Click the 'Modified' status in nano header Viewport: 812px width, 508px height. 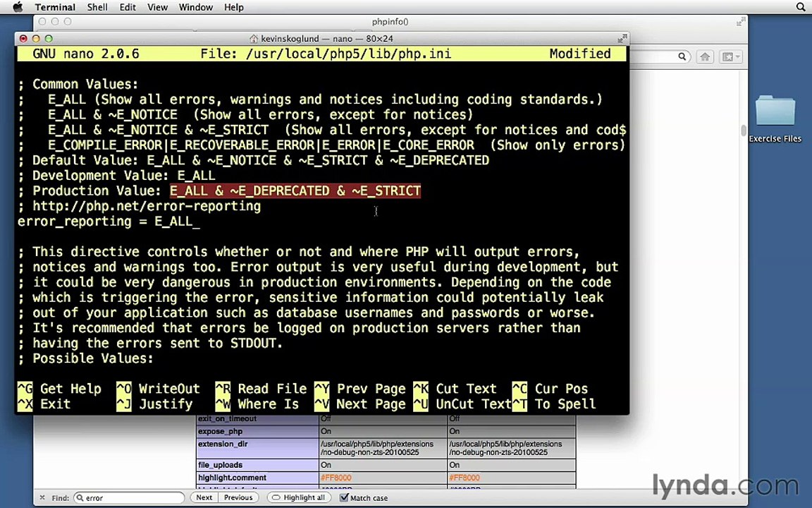coord(580,54)
